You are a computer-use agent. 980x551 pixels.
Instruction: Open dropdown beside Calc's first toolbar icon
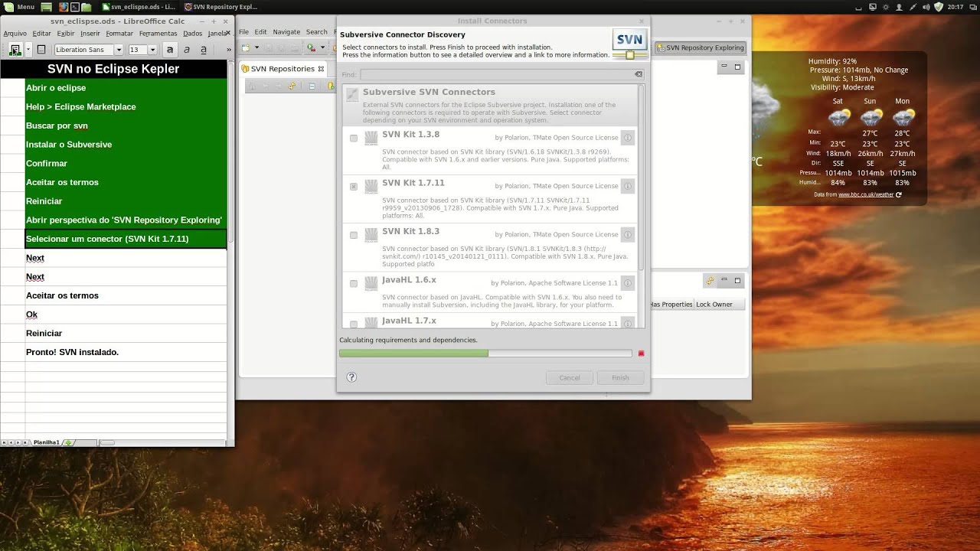[28, 50]
